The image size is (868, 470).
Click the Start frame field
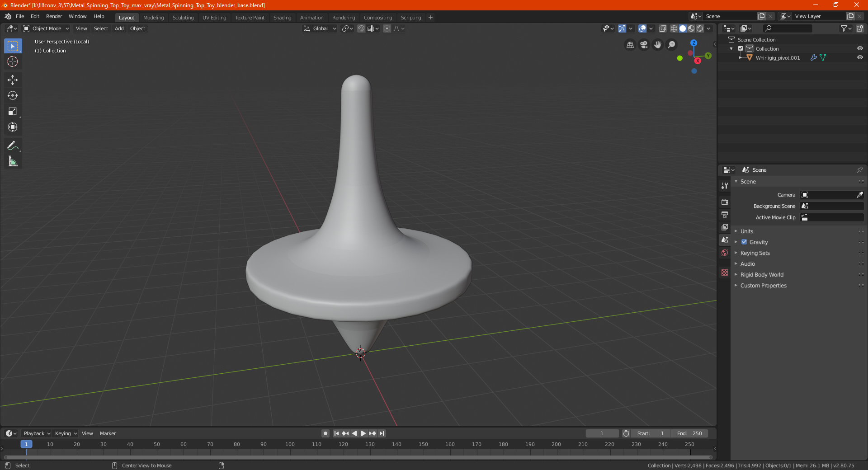point(650,433)
